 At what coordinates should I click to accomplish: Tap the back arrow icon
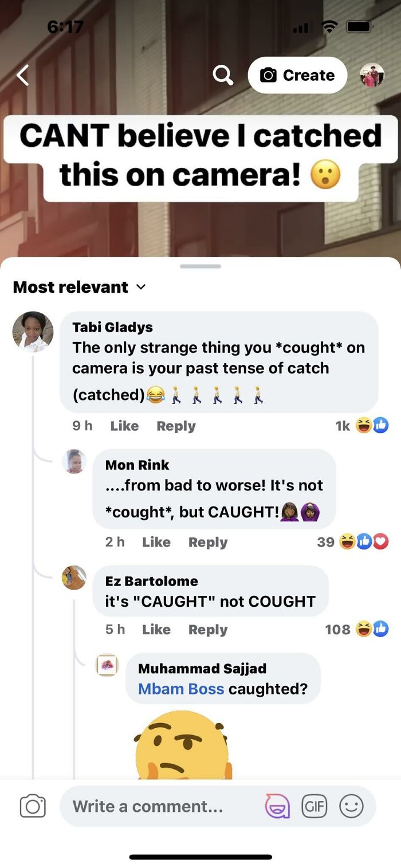pos(22,75)
